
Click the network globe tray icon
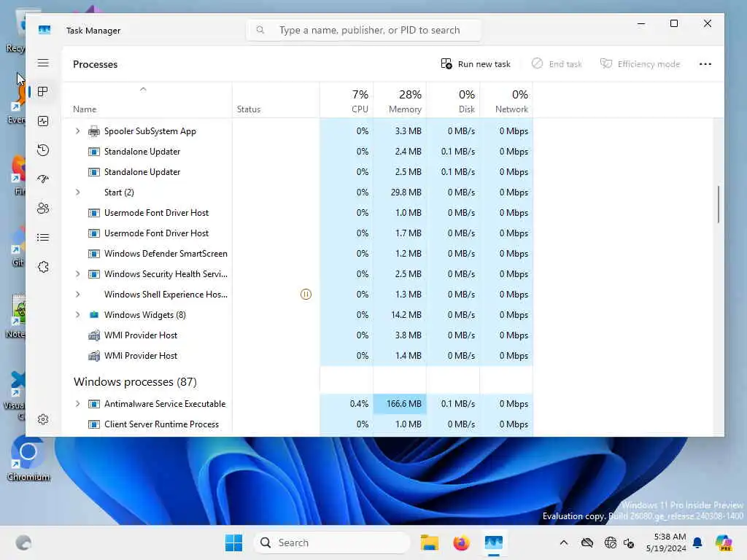611,542
